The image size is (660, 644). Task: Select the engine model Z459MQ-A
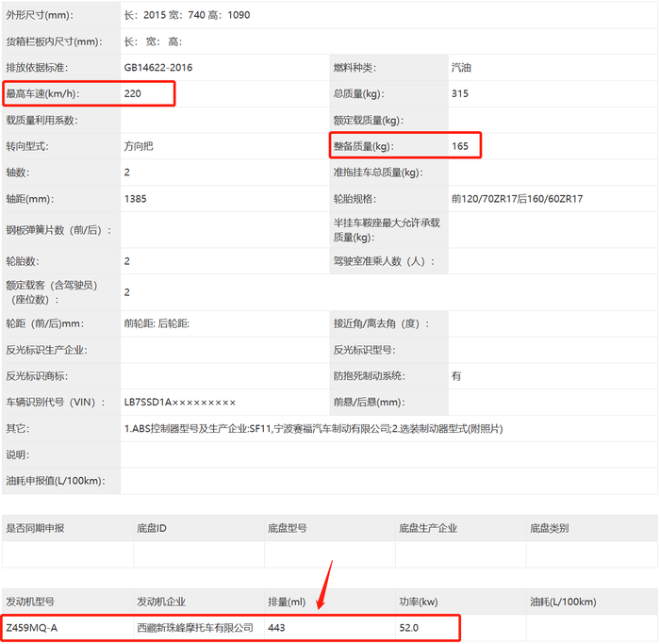coord(31,627)
